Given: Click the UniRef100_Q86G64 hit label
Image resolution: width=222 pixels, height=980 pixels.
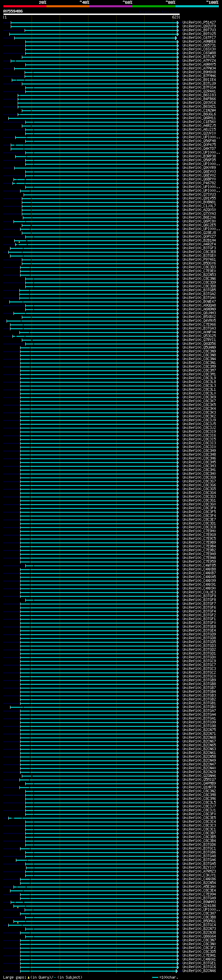Looking at the screenshot, I should [x=199, y=936].
